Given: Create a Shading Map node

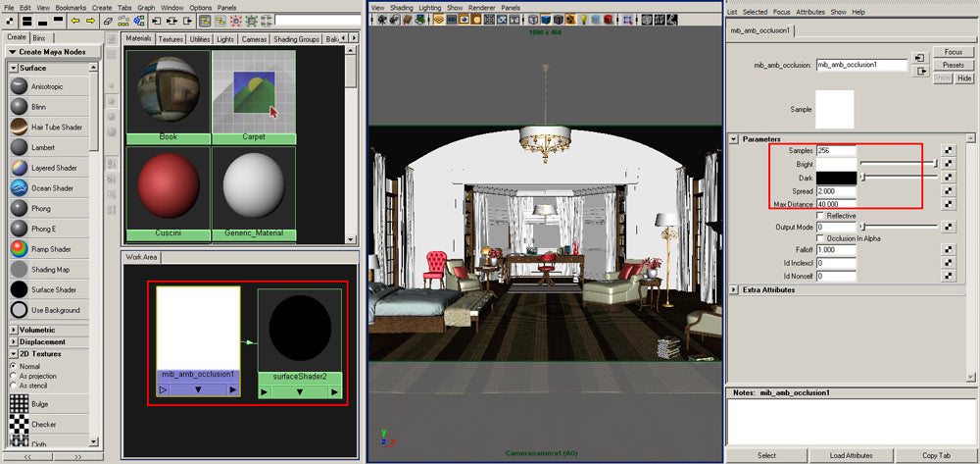Looking at the screenshot, I should pyautogui.click(x=49, y=270).
